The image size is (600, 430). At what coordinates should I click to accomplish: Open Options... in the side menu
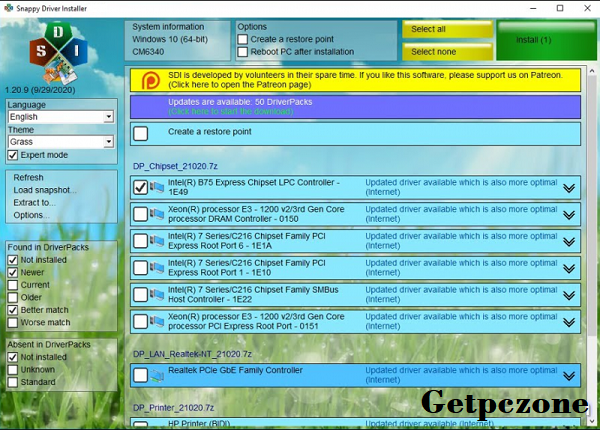[31, 215]
